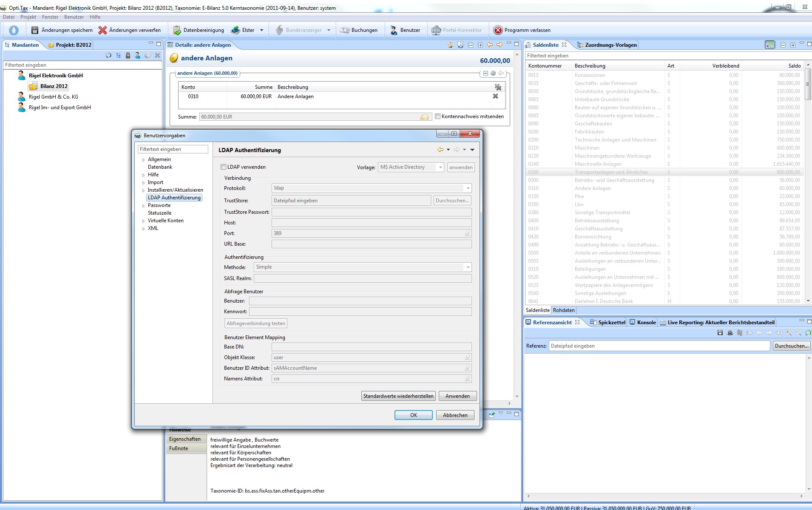812x510 pixels.
Task: Click green refresh icon in Referenzansicht toolbar
Action: click(808, 333)
